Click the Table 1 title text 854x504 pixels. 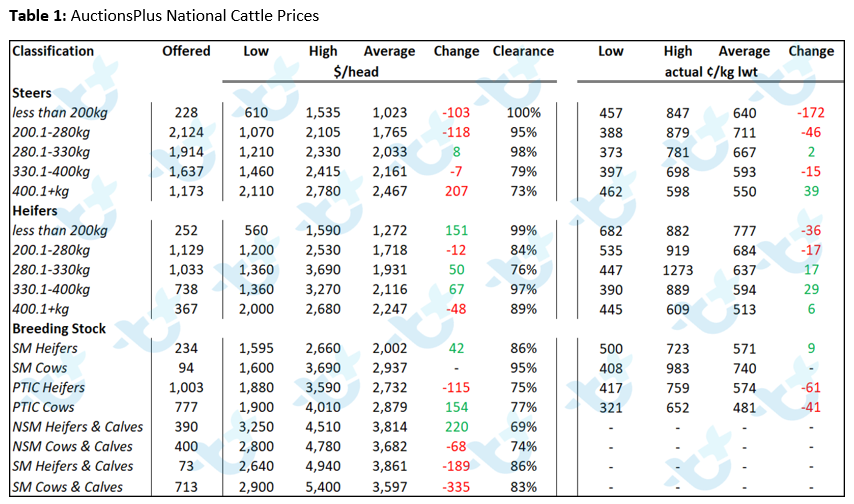click(x=164, y=16)
